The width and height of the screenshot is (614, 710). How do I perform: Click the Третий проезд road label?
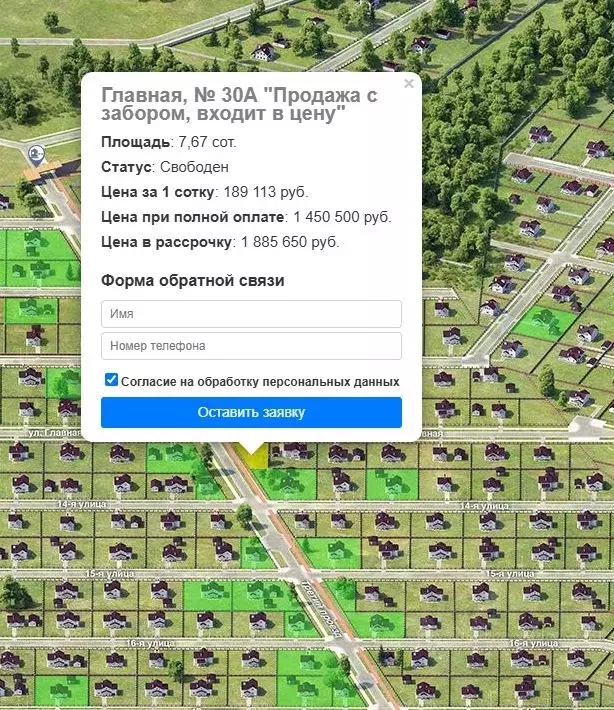pyautogui.click(x=322, y=609)
